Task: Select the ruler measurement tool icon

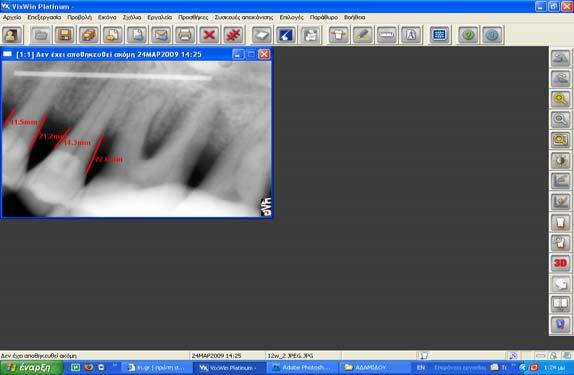Action: (x=387, y=35)
